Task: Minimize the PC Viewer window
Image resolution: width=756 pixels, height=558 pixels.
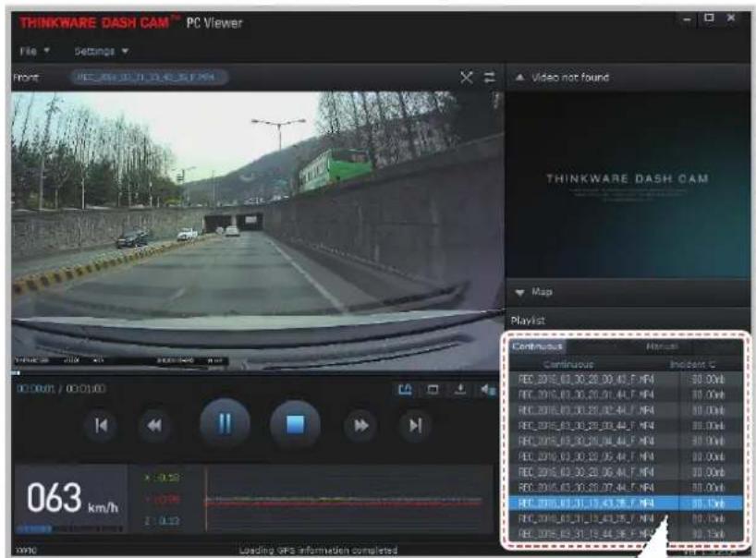Action: (687, 19)
